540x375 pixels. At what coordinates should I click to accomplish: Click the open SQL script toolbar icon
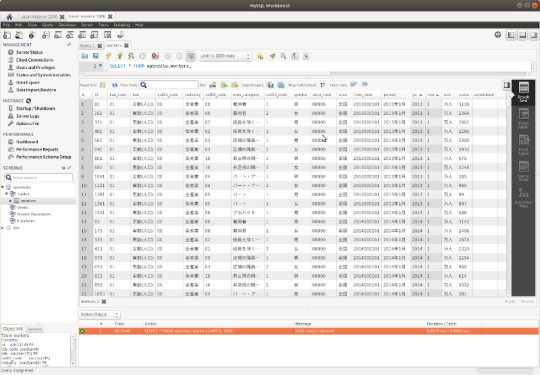click(19, 35)
